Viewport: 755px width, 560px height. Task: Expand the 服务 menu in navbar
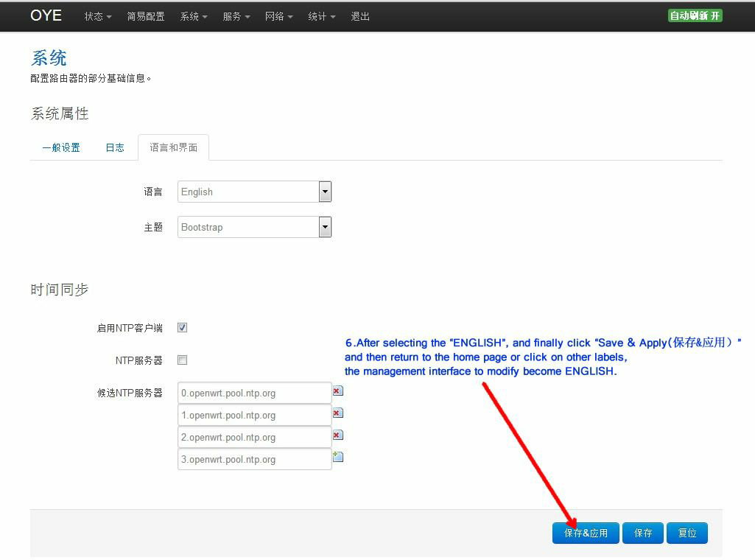(x=236, y=16)
